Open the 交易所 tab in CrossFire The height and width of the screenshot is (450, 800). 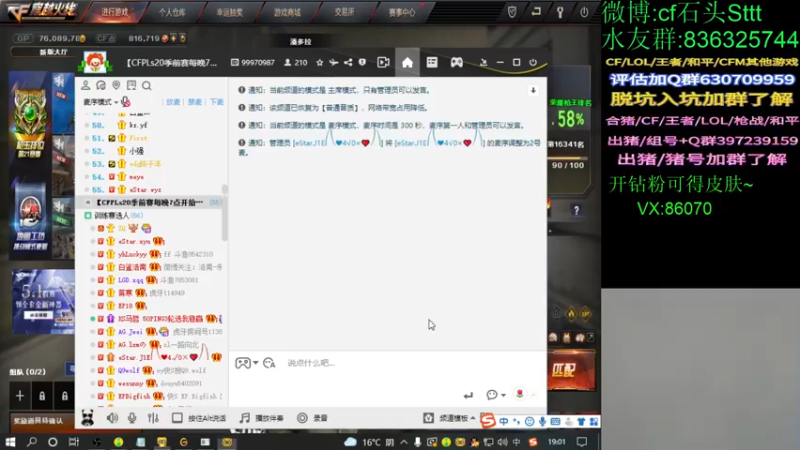click(344, 12)
